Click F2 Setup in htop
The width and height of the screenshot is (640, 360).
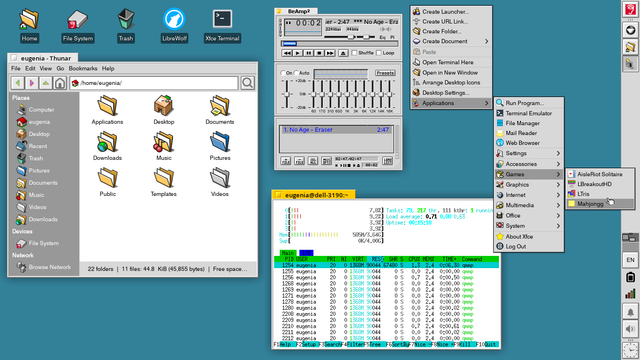click(x=307, y=344)
